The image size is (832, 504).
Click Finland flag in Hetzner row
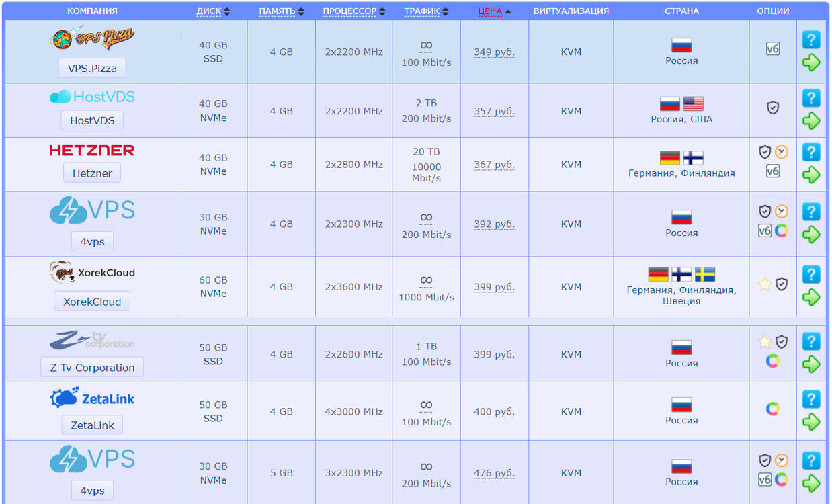coord(693,158)
